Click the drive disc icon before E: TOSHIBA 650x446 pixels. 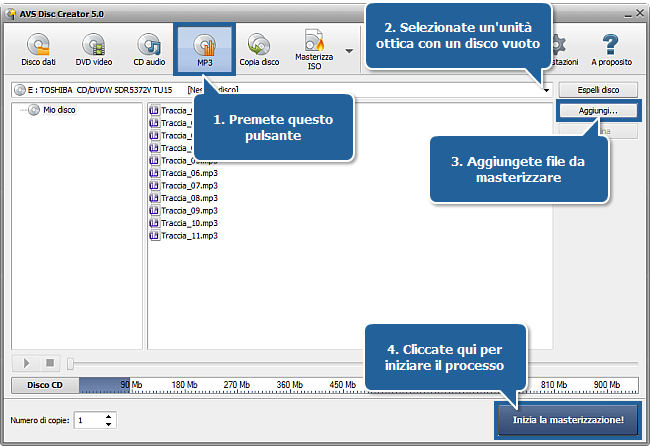19,90
